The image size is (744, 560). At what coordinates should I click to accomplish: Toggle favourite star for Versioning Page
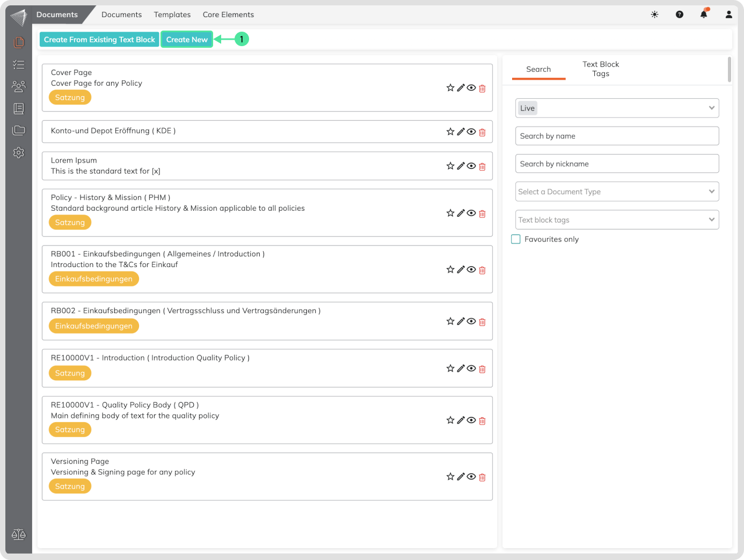click(x=450, y=476)
